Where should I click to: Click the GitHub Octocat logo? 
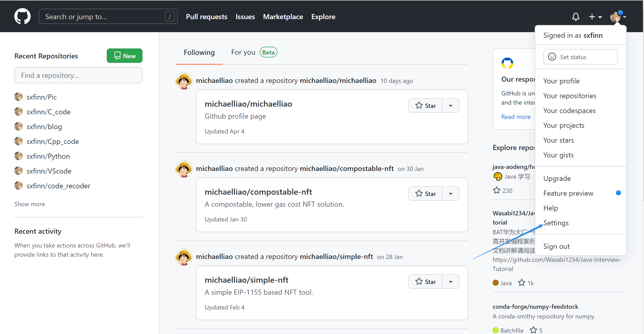22,17
